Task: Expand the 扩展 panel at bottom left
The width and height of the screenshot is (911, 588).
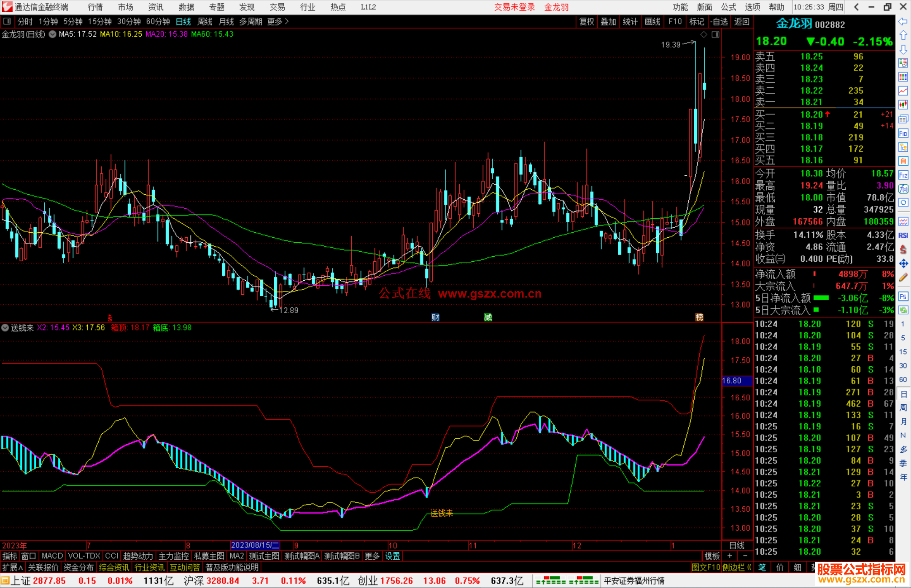Action: [x=13, y=567]
